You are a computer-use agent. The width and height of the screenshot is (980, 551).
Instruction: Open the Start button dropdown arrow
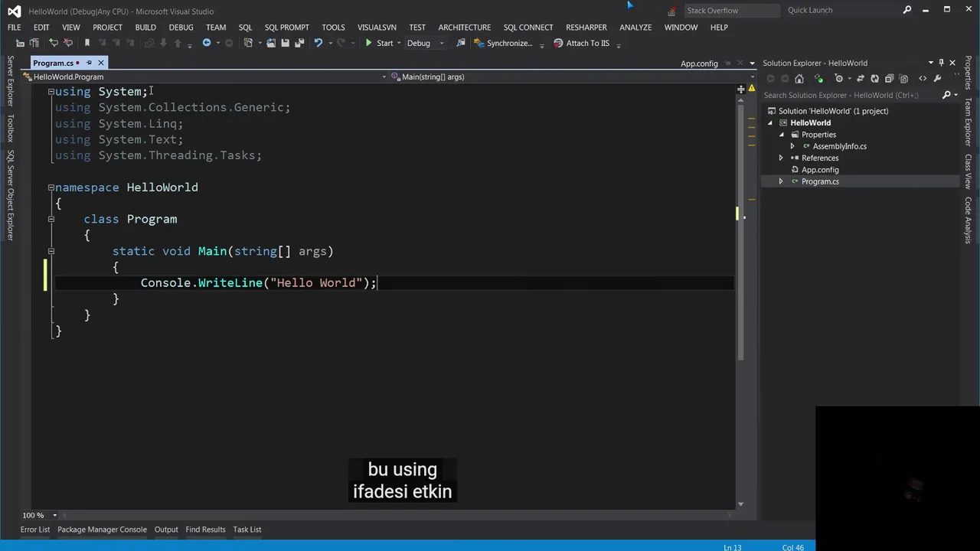point(399,43)
